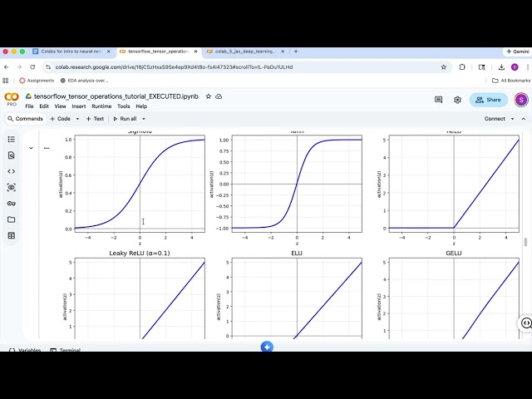Viewport: 532px width, 399px height.
Task: Star the notebook next to the title
Action: pyautogui.click(x=209, y=96)
